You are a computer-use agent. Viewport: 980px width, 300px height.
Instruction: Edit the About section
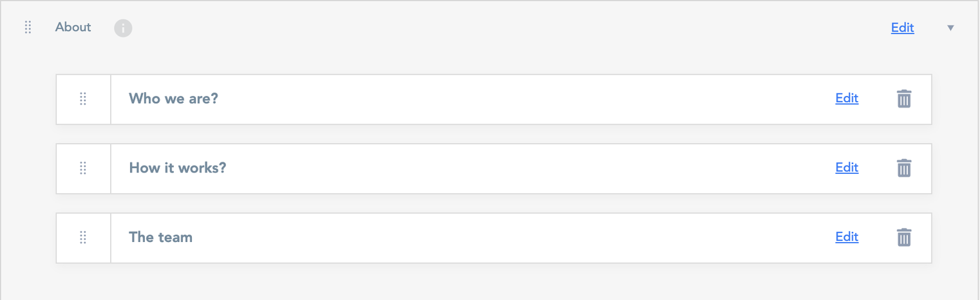[902, 28]
